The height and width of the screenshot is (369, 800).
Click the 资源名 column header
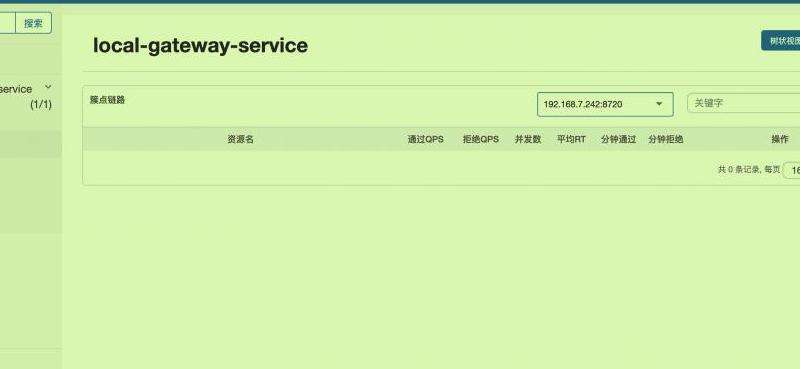click(x=240, y=139)
